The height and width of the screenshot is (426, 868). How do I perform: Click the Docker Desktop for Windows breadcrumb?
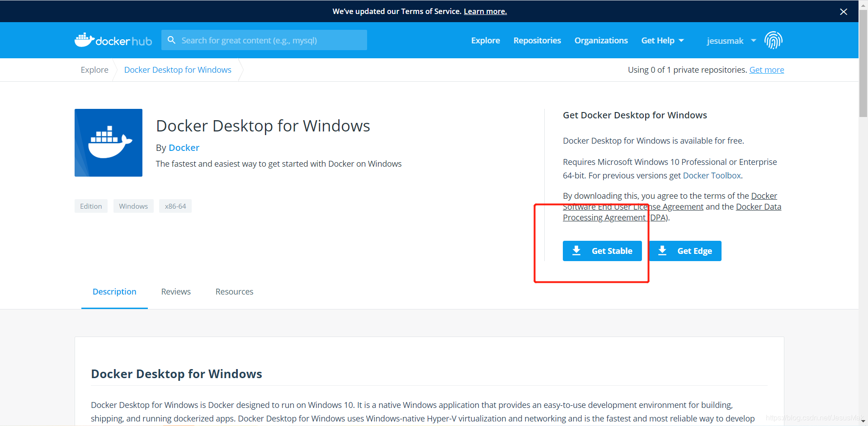pos(178,70)
